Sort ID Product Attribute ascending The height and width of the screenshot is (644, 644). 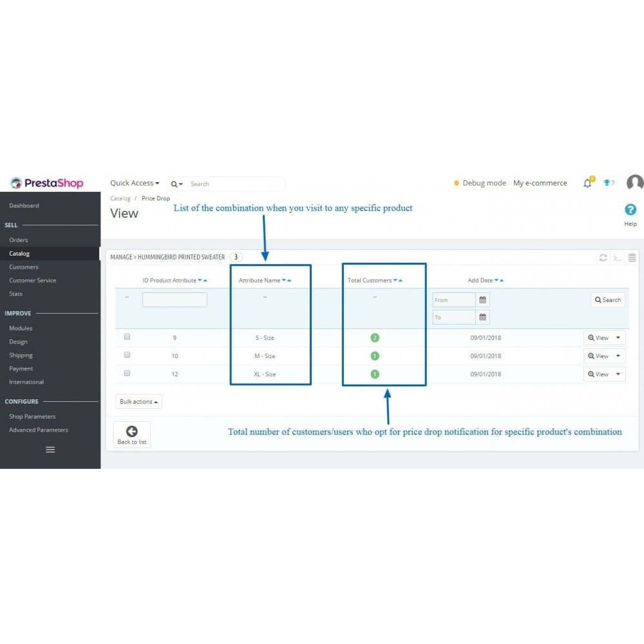[x=205, y=280]
